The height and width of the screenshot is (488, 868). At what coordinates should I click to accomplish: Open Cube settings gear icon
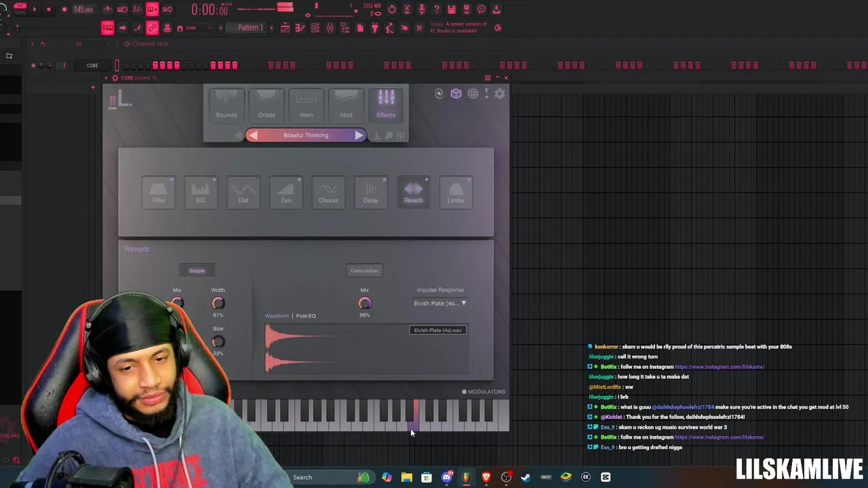500,94
